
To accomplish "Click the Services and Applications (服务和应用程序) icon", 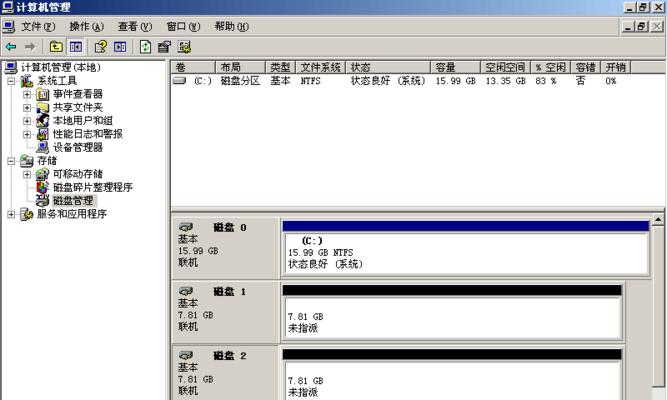I will pyautogui.click(x=26, y=214).
